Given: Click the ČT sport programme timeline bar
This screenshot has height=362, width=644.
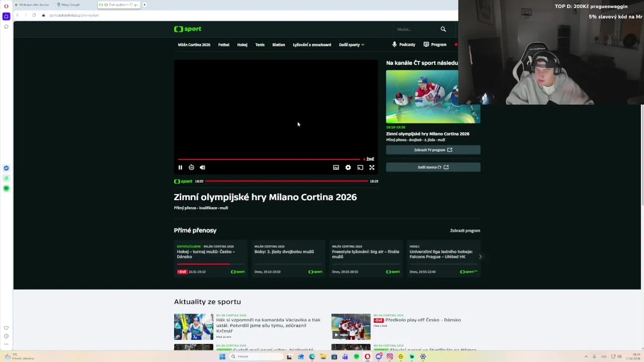Looking at the screenshot, I should [x=286, y=181].
